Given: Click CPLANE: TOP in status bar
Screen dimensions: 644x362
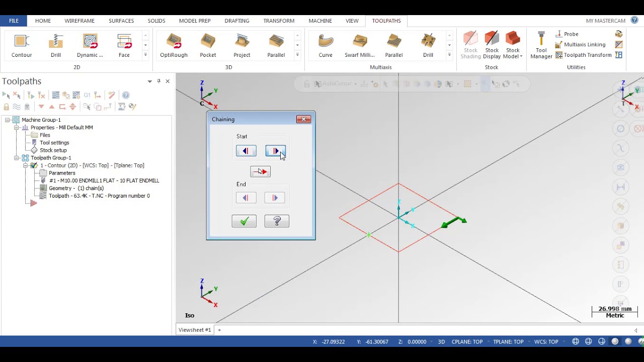Looking at the screenshot, I should pos(467,342).
